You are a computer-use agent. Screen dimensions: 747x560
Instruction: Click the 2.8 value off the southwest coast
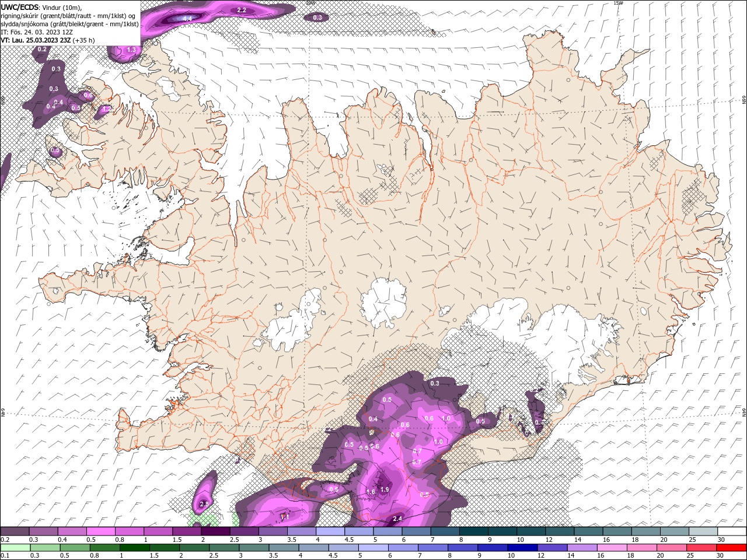point(204,504)
